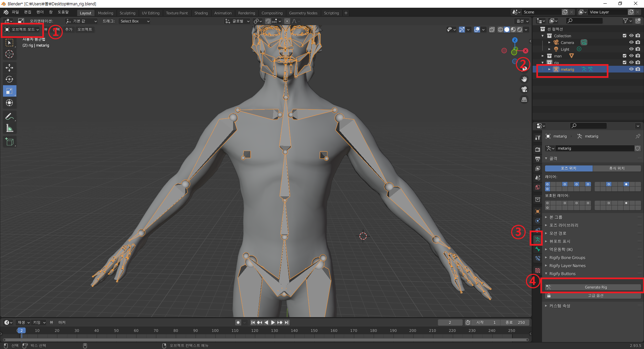Open the World properties tab
644x349 pixels.
click(538, 187)
